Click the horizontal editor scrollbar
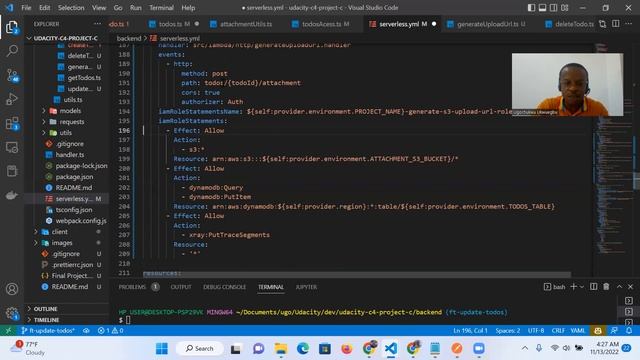Screen dimensions: 640x360 356,274
